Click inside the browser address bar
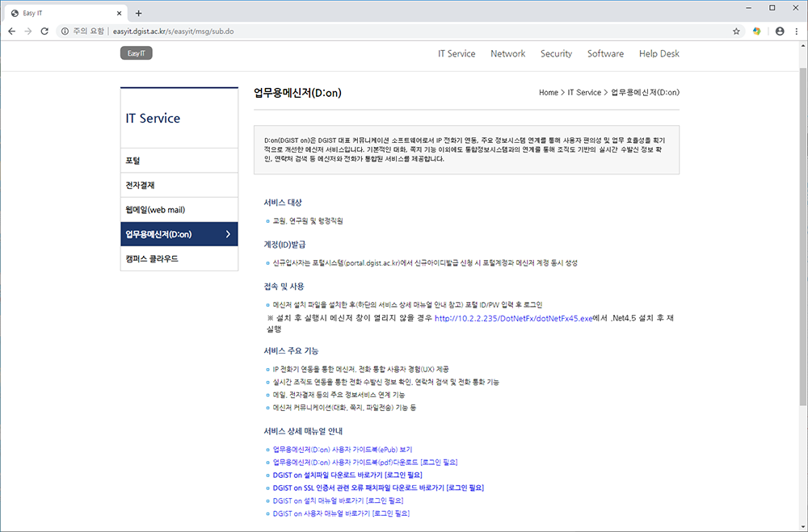This screenshot has width=808, height=532. [242, 31]
